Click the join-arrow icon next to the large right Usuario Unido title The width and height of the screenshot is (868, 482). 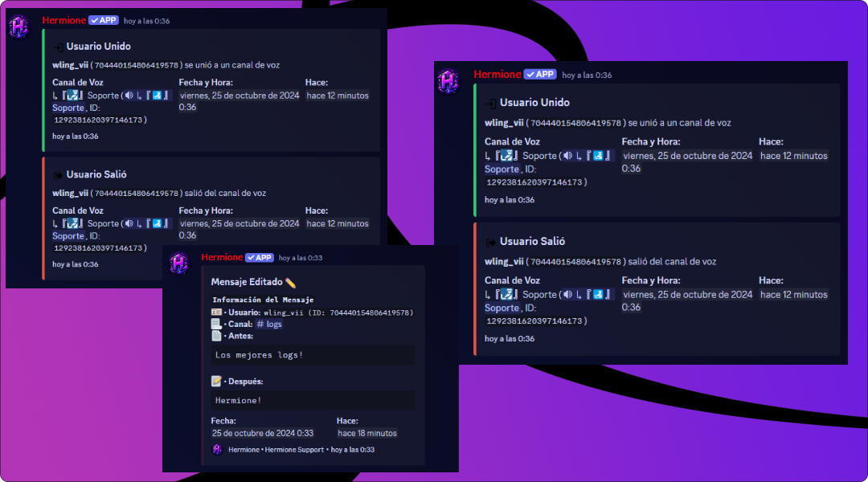click(x=490, y=103)
